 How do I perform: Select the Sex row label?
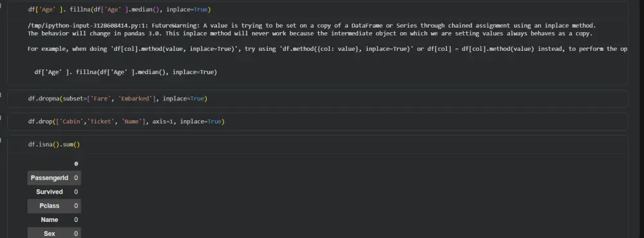click(50, 233)
